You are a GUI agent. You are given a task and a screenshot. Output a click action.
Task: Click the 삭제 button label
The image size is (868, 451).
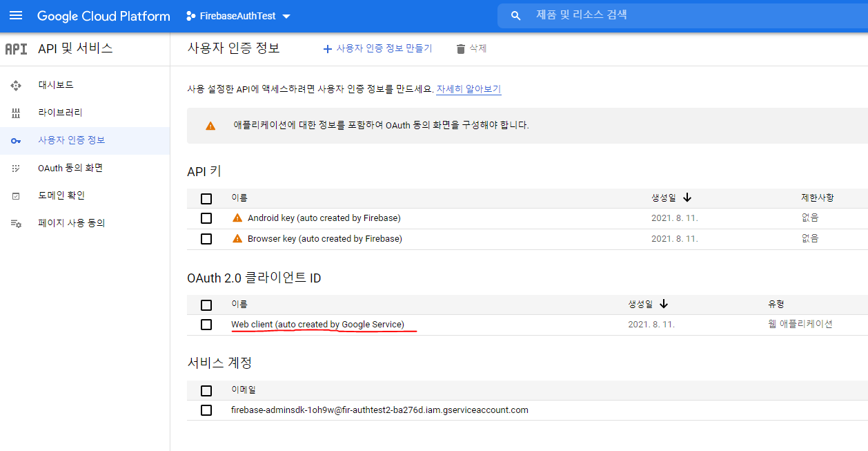(478, 48)
